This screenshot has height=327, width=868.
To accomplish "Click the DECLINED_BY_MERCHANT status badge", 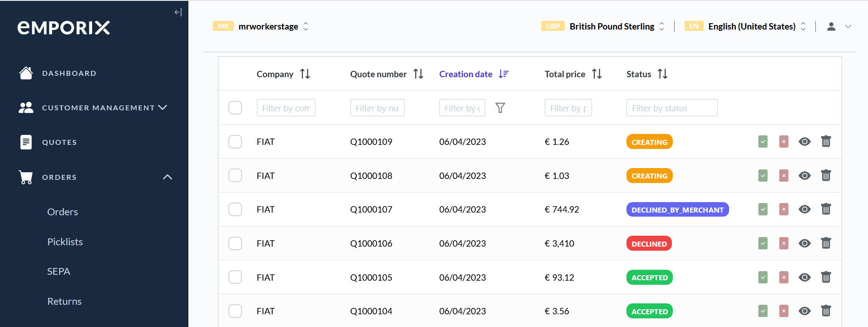I will pyautogui.click(x=677, y=210).
